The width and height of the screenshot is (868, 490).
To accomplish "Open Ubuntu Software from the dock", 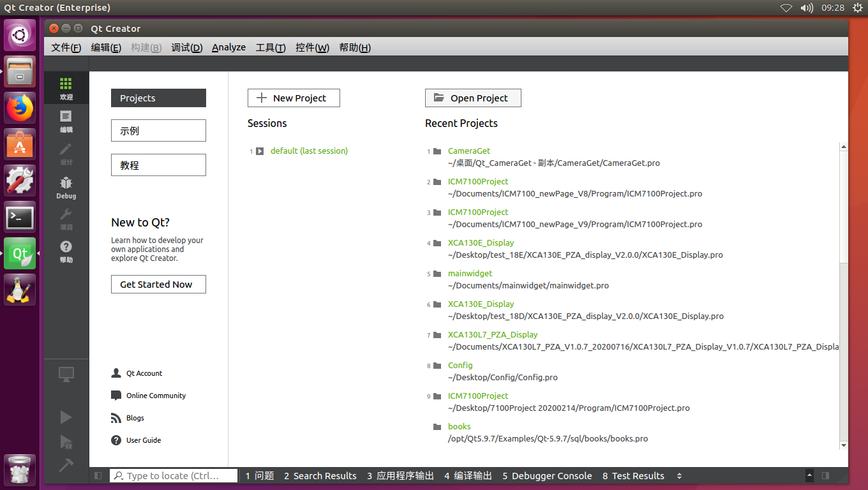I will pos(20,145).
